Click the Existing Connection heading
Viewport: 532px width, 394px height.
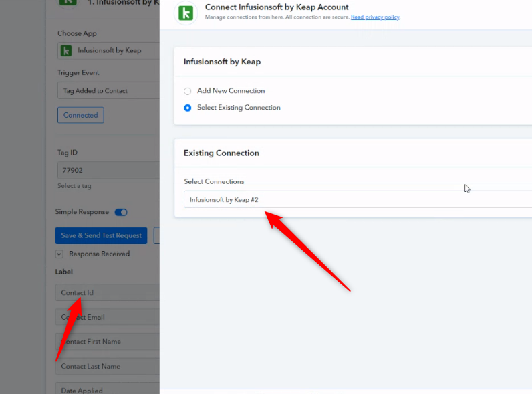point(221,153)
